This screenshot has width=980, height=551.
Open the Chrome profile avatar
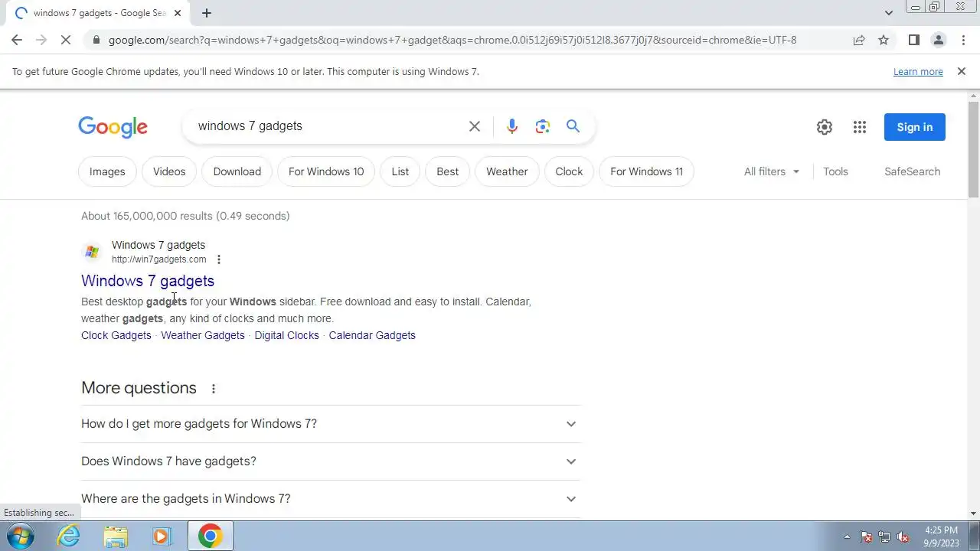(938, 40)
